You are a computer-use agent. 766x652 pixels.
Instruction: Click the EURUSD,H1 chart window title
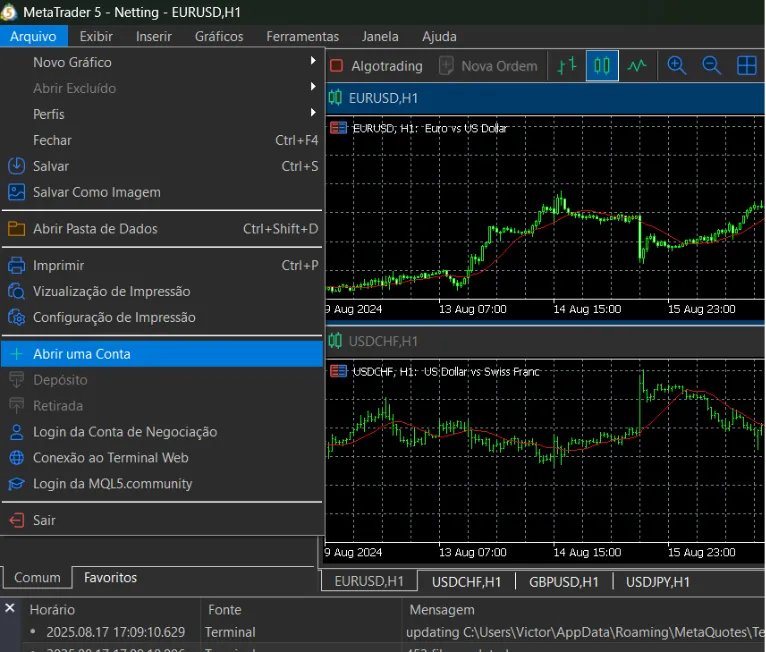point(383,98)
